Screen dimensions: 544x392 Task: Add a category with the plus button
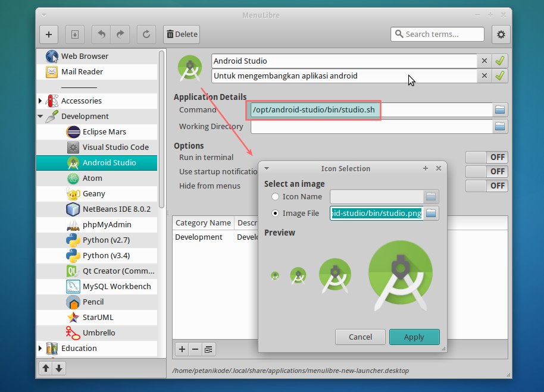click(x=182, y=349)
